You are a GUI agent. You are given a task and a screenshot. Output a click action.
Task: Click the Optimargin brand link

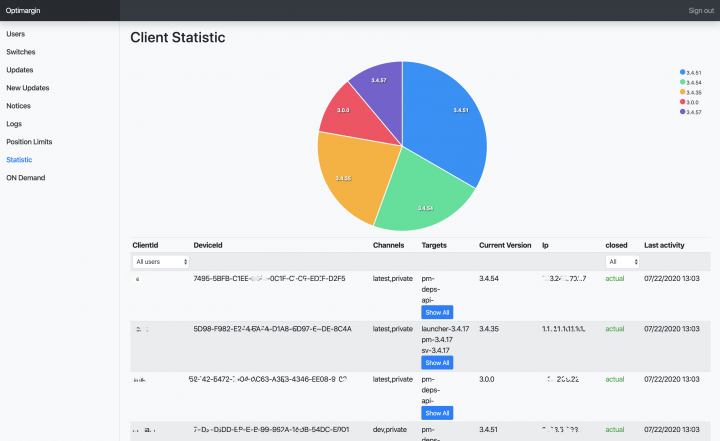point(23,11)
